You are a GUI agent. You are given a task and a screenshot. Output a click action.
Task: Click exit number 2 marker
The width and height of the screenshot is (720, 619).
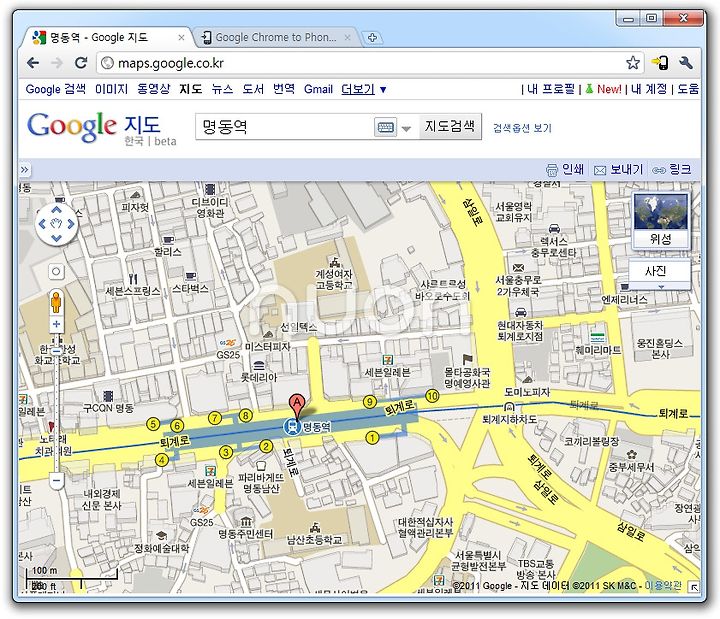click(265, 446)
